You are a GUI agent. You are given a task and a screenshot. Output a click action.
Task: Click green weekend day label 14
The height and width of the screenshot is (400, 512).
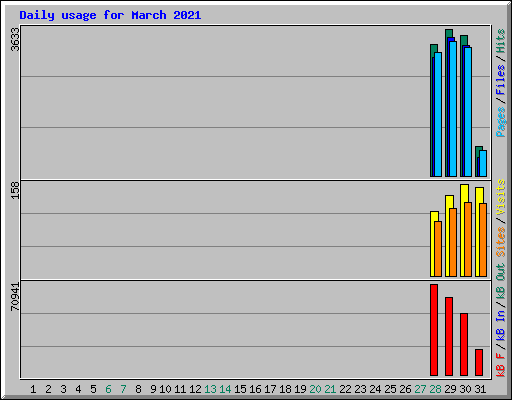[x=225, y=389]
